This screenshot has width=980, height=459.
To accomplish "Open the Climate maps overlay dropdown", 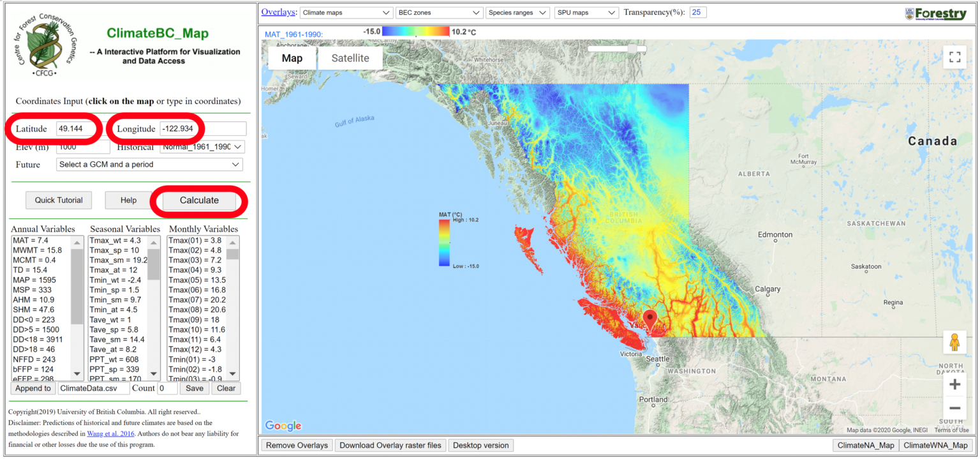I will pos(346,11).
